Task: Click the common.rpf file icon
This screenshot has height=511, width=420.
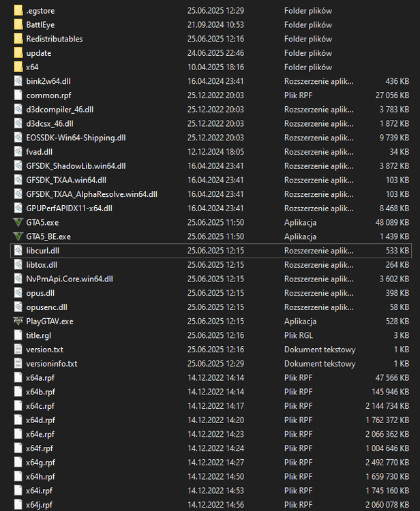Action: [18, 95]
